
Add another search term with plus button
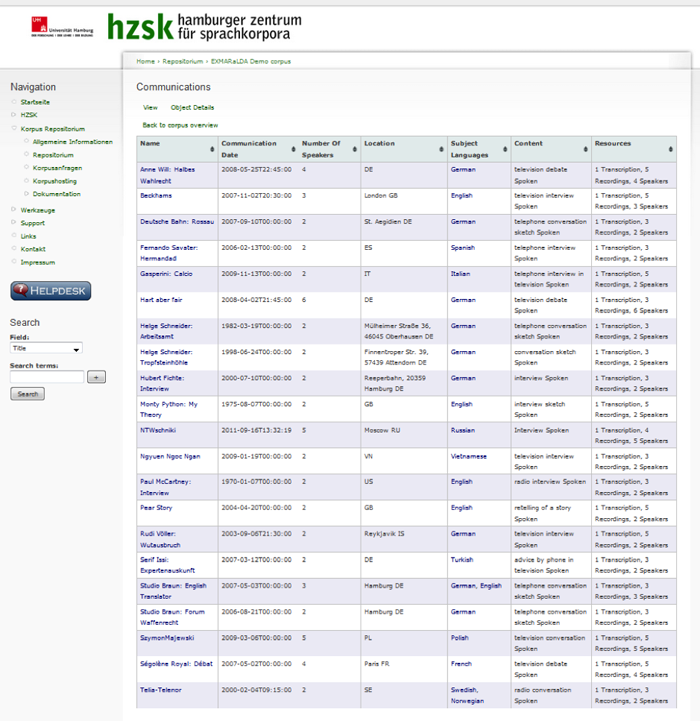(x=97, y=377)
